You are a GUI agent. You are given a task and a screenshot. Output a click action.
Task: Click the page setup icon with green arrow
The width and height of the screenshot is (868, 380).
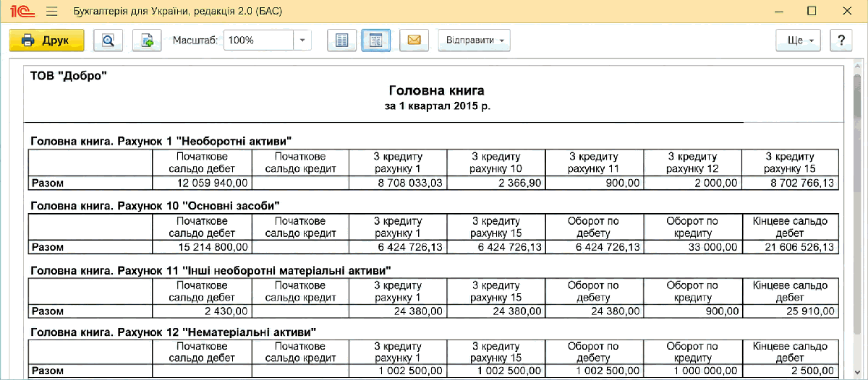coord(147,40)
